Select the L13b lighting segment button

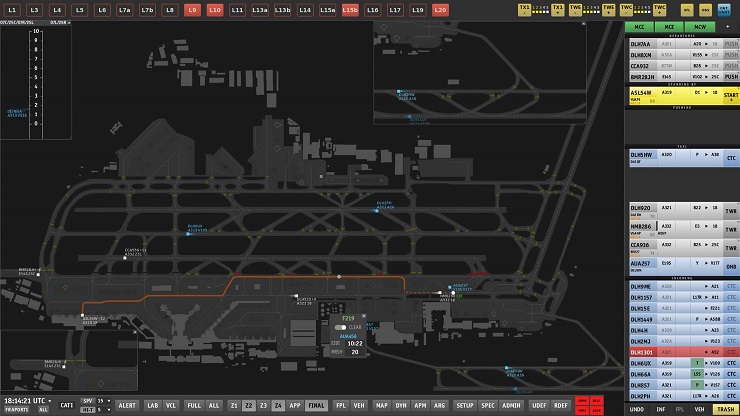click(282, 9)
